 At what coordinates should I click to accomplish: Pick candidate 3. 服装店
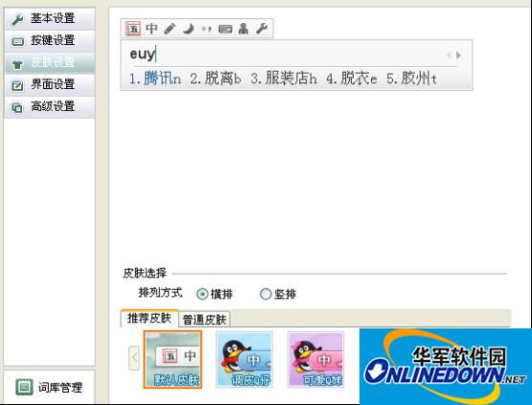284,79
